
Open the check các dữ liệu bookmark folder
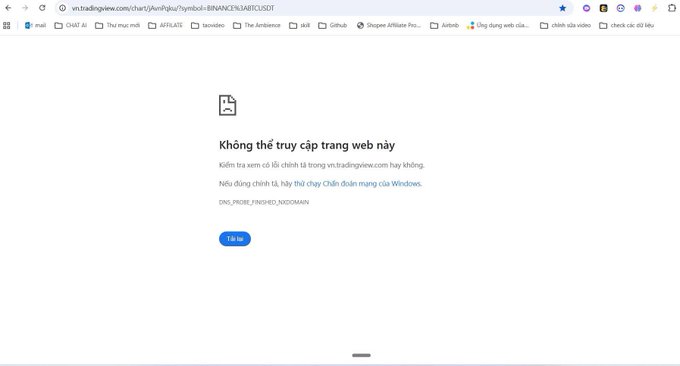coord(627,26)
